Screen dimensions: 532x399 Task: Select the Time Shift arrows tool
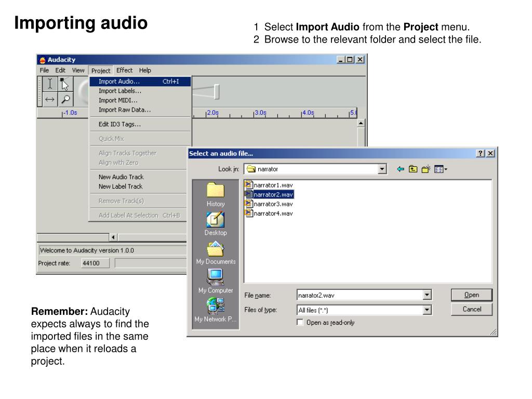coord(50,99)
